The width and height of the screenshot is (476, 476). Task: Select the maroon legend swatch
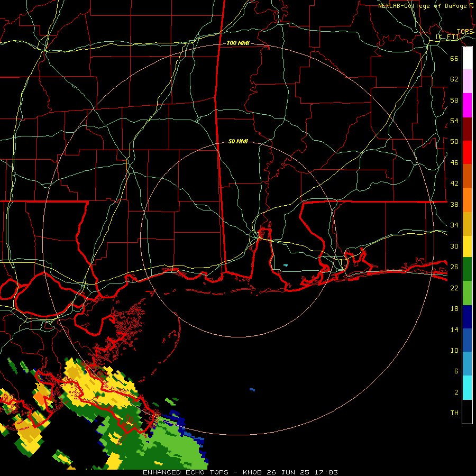point(467,129)
